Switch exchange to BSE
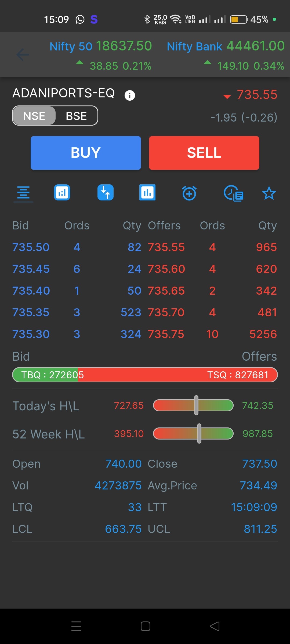 point(76,116)
